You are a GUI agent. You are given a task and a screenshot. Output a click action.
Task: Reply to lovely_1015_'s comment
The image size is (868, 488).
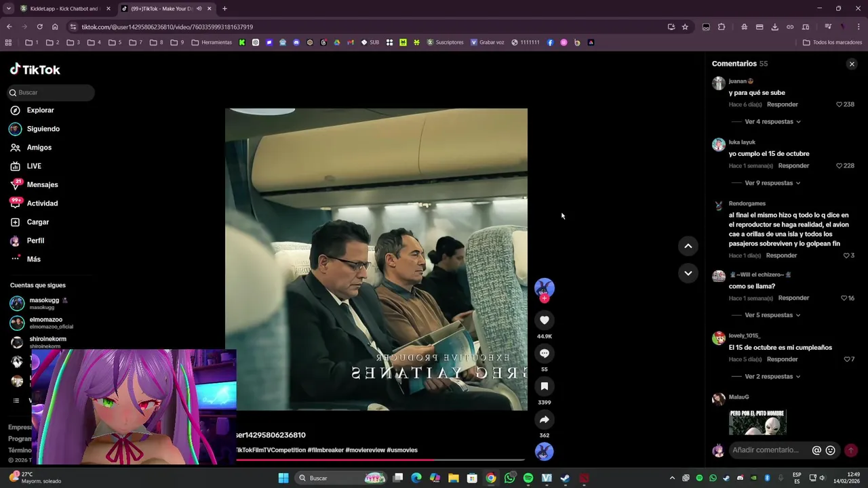point(783,359)
